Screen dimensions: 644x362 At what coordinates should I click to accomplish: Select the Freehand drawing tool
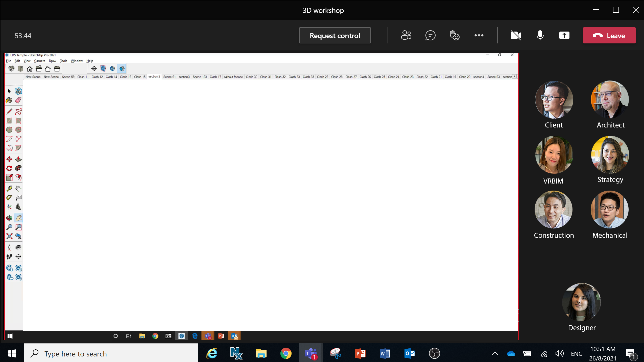coord(18,111)
